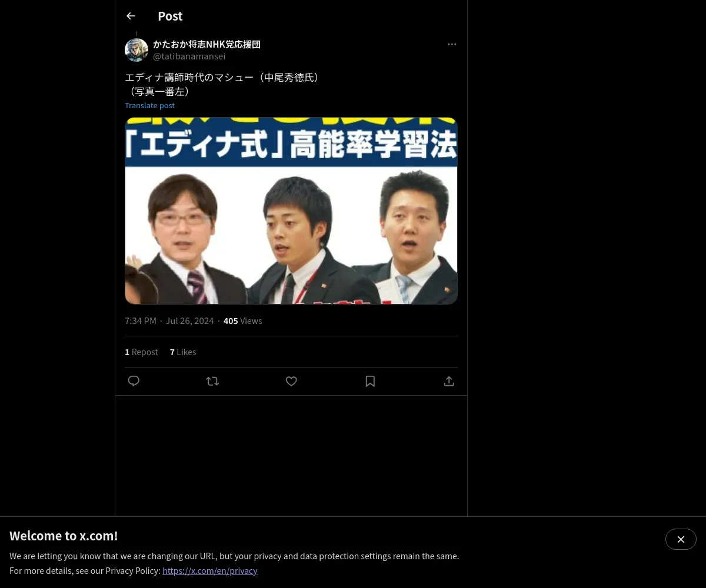This screenshot has height=588, width=706.
Task: Go back using the arrow icon
Action: [131, 16]
